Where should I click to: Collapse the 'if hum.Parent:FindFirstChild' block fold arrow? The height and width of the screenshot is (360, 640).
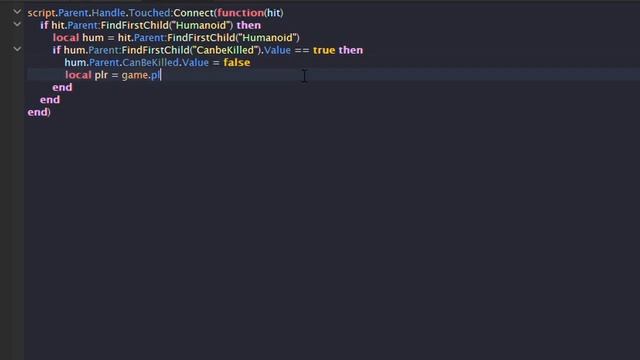(17, 49)
